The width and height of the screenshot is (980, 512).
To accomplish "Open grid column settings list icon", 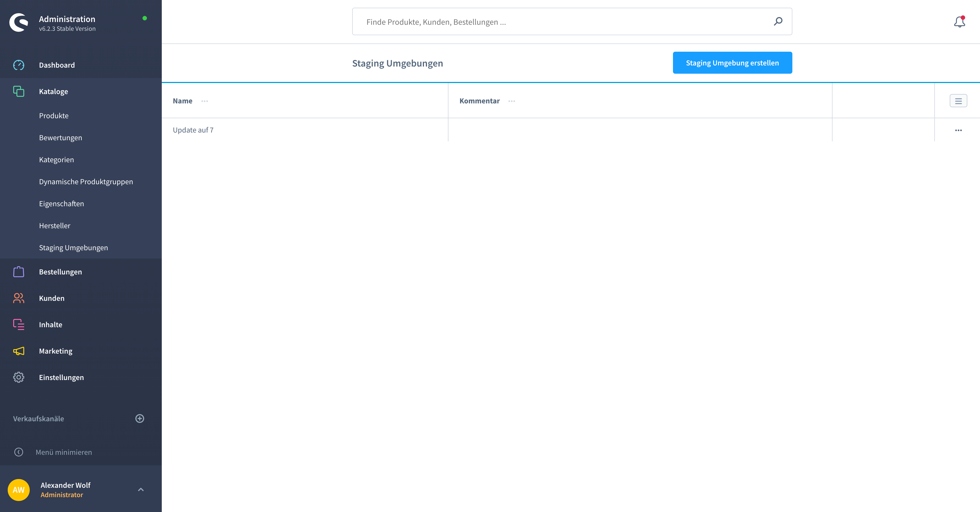I will coord(958,101).
